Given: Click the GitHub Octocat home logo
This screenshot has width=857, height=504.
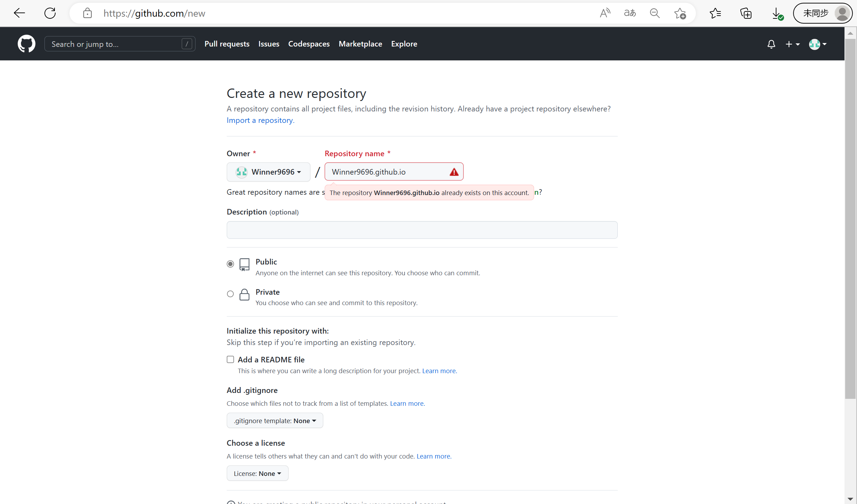Looking at the screenshot, I should click(26, 44).
